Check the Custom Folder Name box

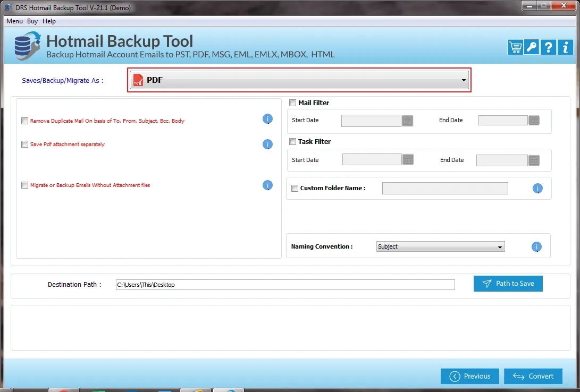[295, 188]
